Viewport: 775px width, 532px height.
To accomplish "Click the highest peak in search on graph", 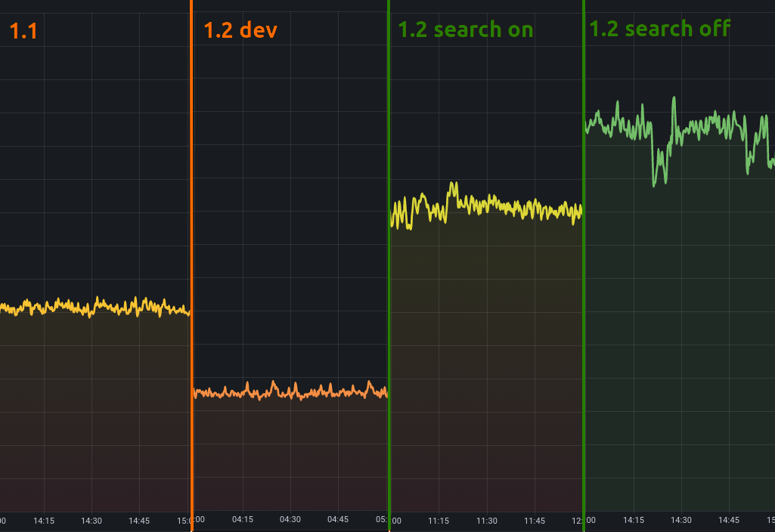I will pos(454,183).
